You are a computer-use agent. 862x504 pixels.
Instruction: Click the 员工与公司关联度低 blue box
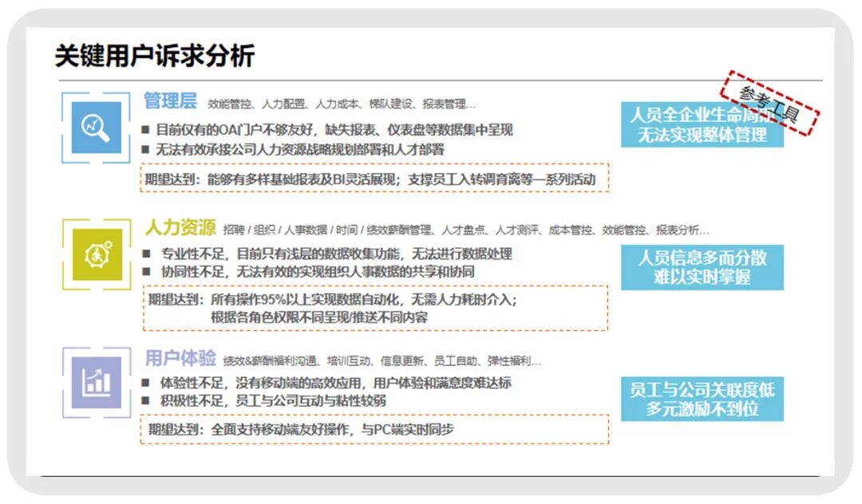point(702,400)
